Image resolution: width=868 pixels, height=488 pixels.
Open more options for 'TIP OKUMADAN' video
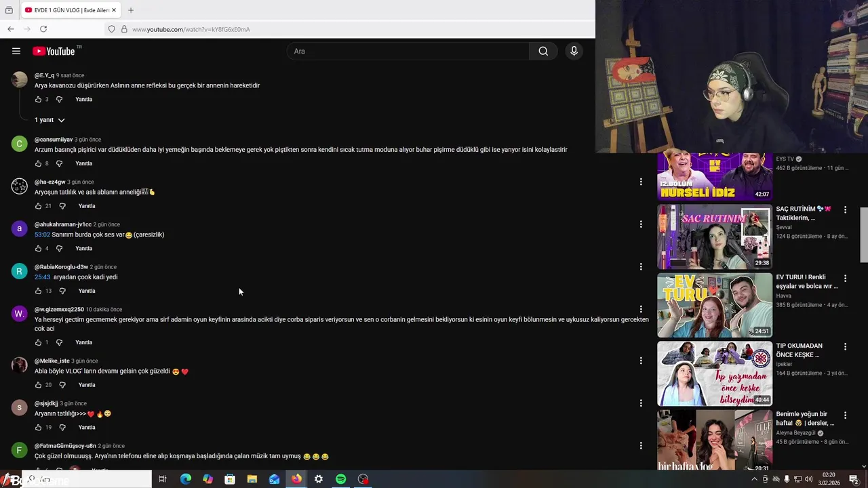pyautogui.click(x=845, y=347)
